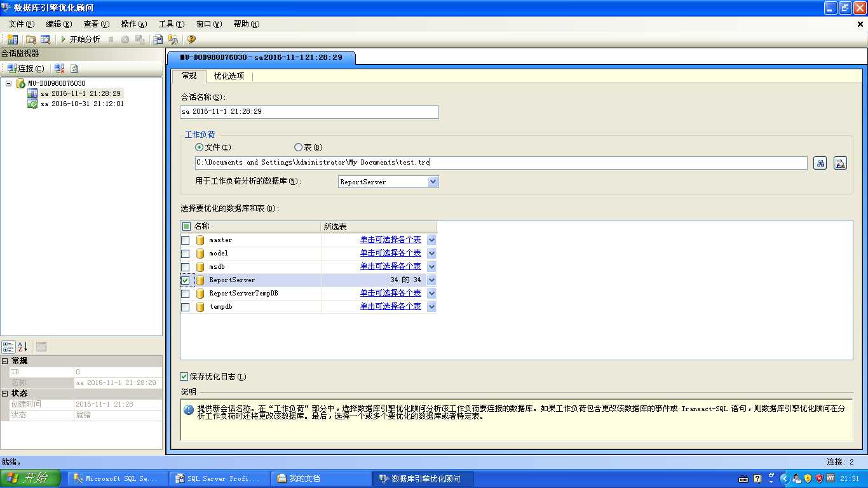The width and height of the screenshot is (868, 488).
Task: Open the table selection dropdown for ReportServerTempDB
Action: click(x=431, y=294)
